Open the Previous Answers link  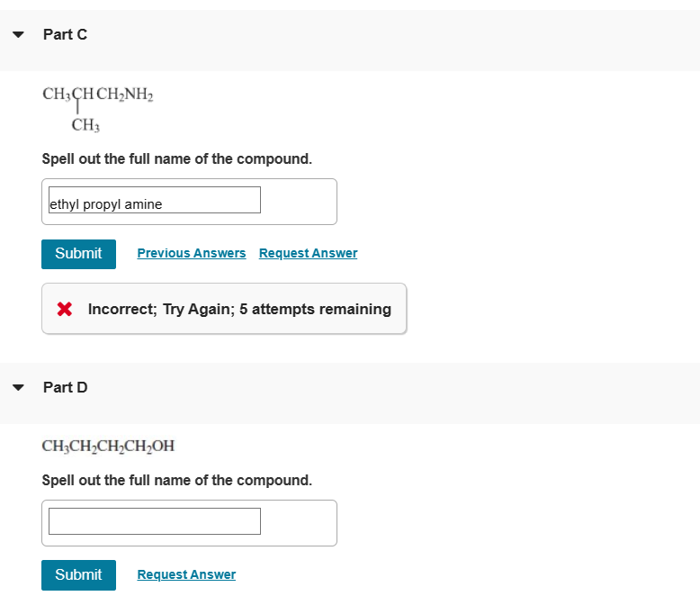click(x=191, y=254)
